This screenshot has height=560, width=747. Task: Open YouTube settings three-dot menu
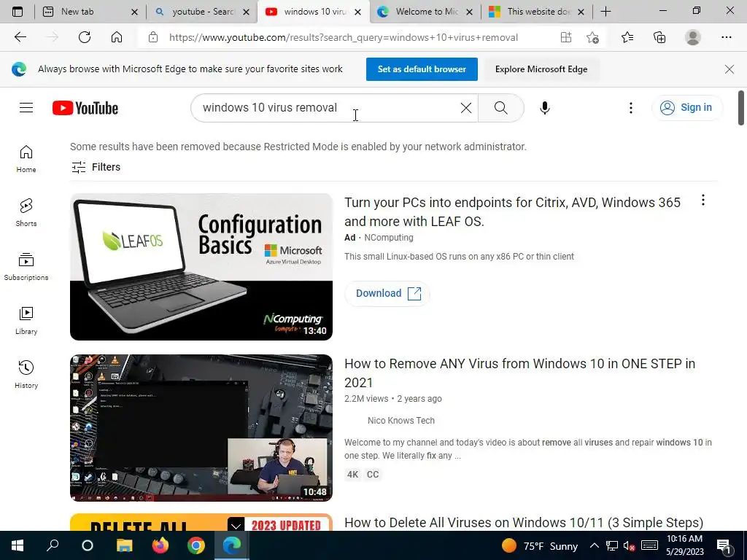(631, 108)
